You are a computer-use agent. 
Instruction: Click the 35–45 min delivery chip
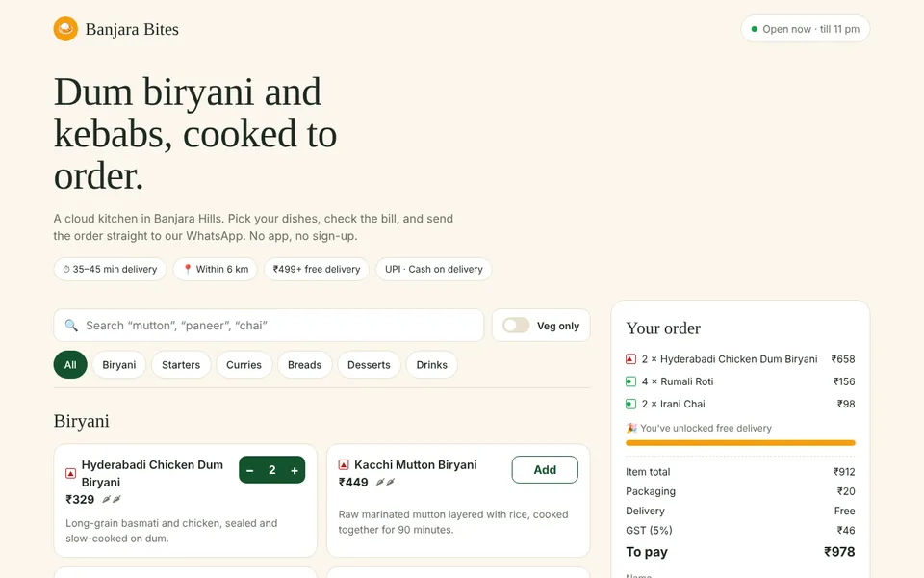tap(110, 270)
